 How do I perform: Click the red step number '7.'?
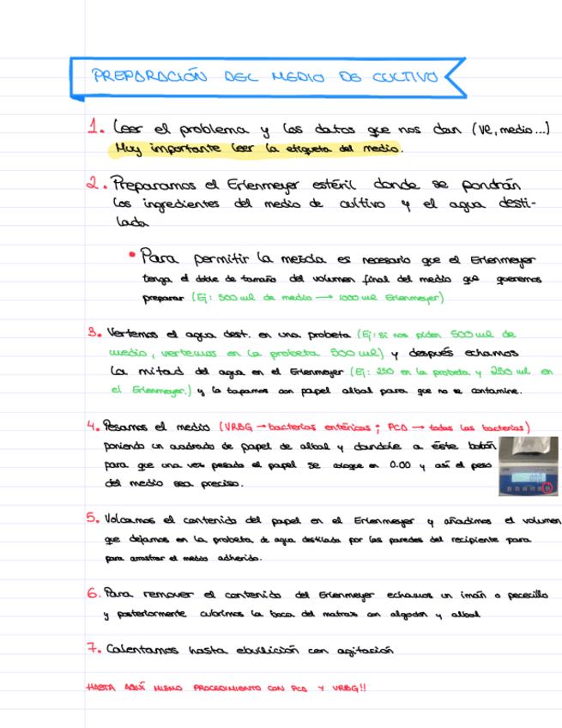pos(94,647)
